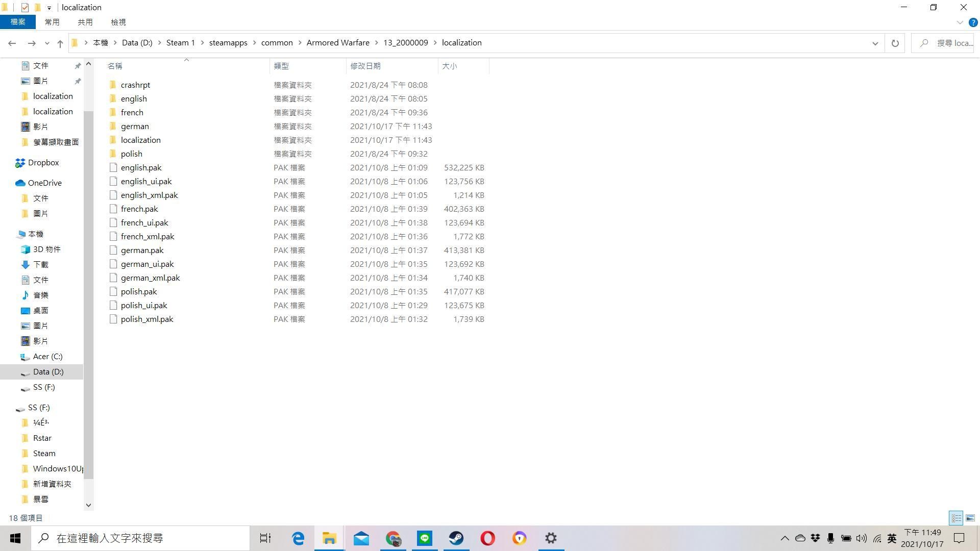This screenshot has width=980, height=551.
Task: Expand the ribbon with the chevron
Action: click(960, 22)
